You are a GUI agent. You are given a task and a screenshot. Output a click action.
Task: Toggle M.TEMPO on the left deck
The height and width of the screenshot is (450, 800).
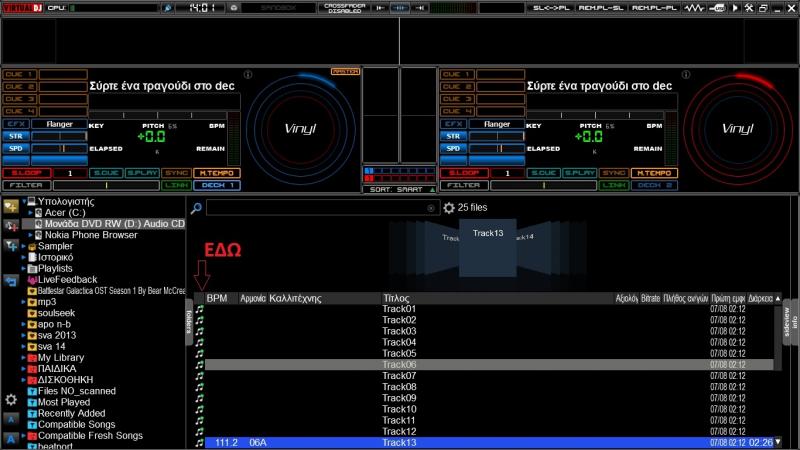[x=211, y=173]
